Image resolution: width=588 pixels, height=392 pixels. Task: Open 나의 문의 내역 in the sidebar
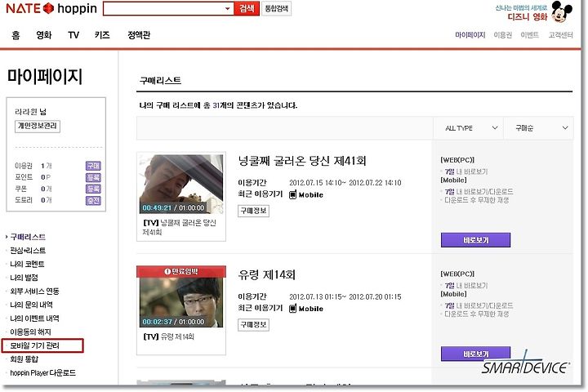[31, 305]
